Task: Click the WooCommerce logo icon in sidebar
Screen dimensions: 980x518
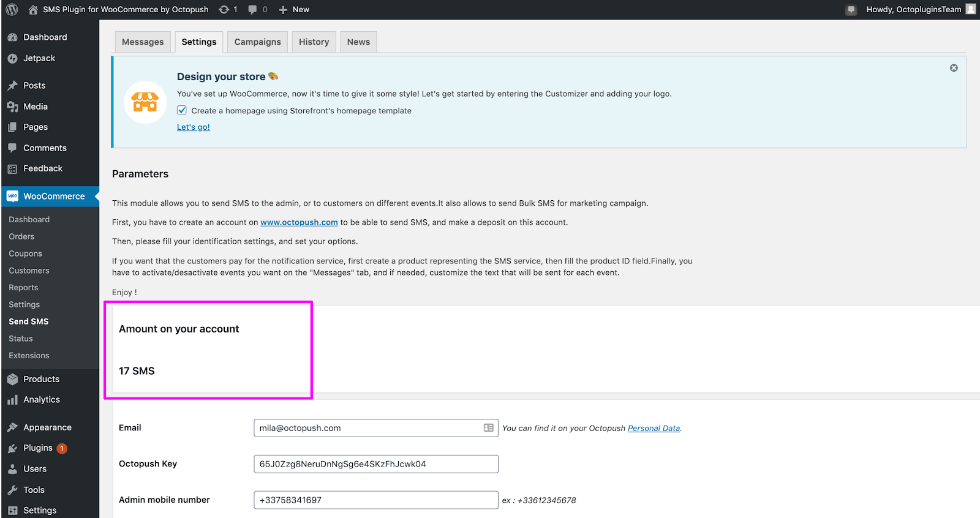Action: 12,196
